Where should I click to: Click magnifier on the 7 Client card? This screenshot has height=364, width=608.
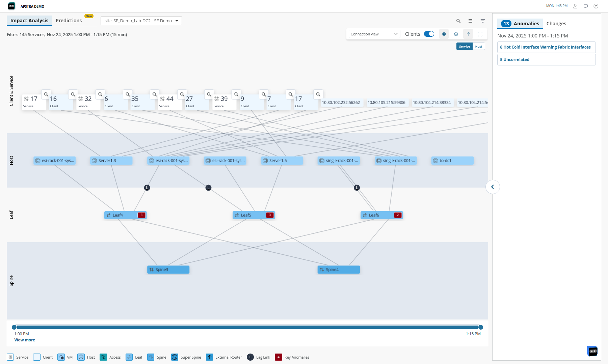tap(291, 94)
